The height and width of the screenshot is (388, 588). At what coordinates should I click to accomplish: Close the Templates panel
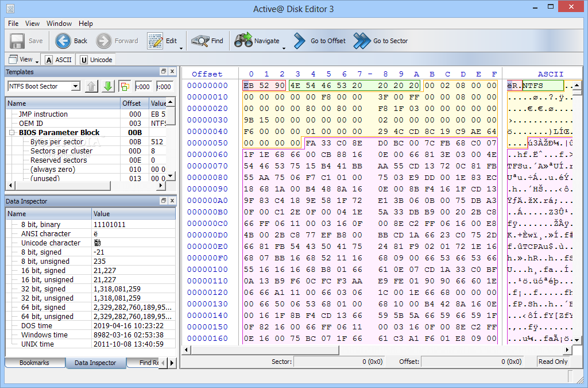tap(172, 71)
